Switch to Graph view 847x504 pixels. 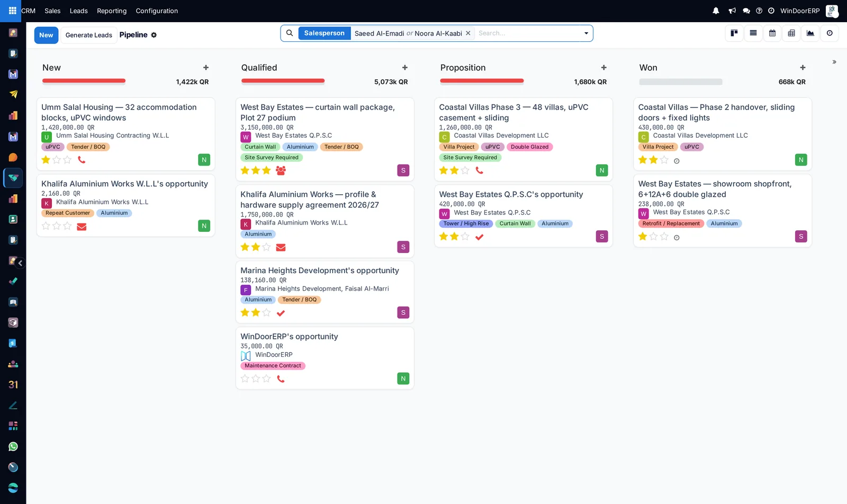coord(810,33)
